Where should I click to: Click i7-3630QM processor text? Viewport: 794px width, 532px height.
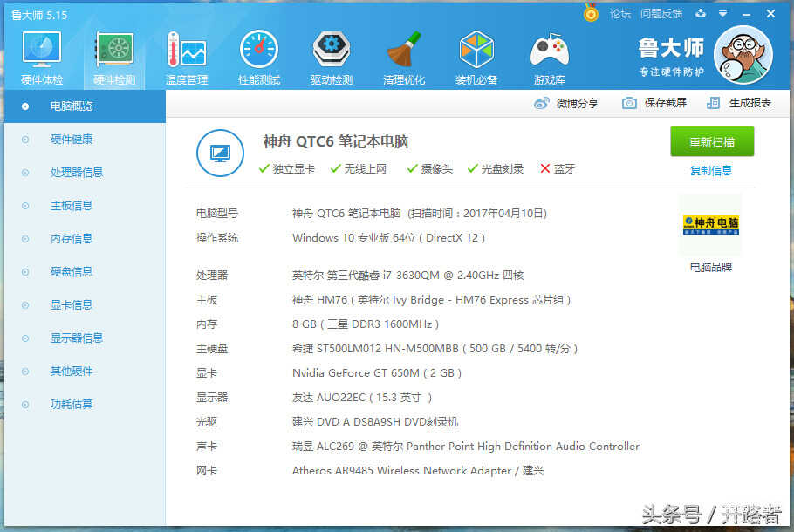pyautogui.click(x=407, y=276)
